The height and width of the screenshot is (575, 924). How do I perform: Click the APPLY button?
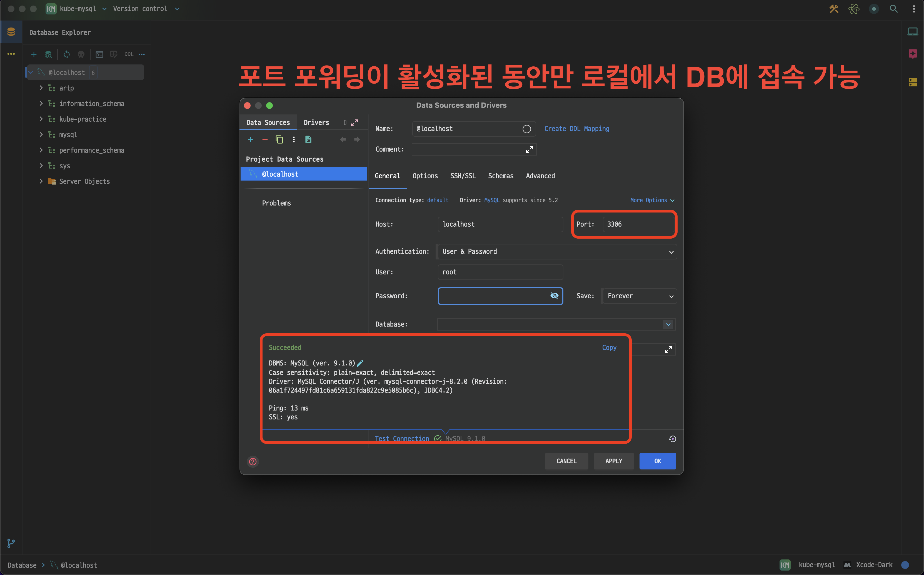pyautogui.click(x=613, y=461)
